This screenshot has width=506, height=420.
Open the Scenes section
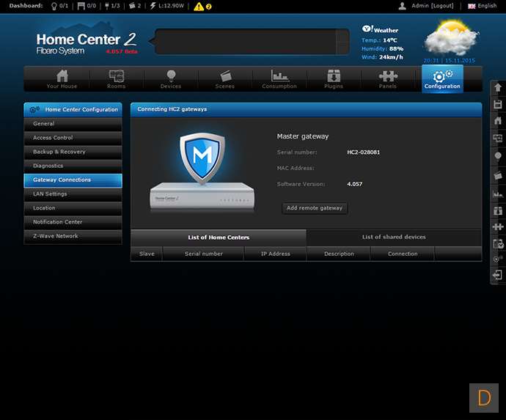[x=225, y=79]
